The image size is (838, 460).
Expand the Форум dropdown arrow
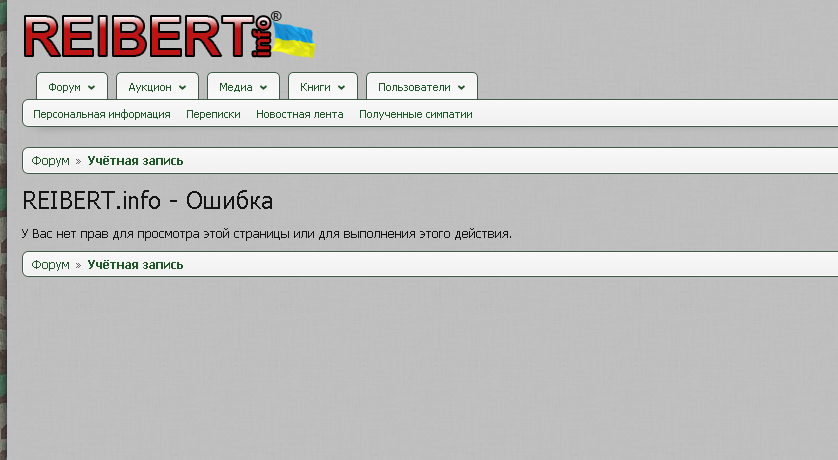[x=91, y=88]
